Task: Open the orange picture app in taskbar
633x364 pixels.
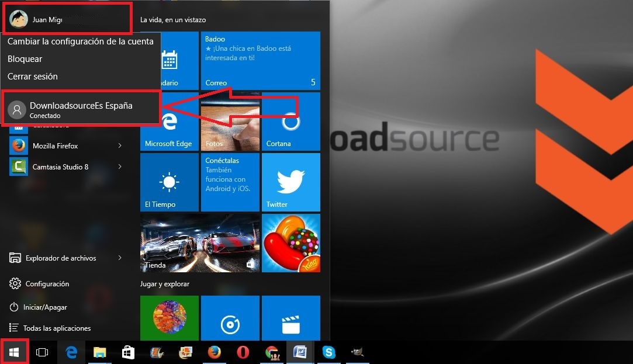Action: click(x=186, y=352)
